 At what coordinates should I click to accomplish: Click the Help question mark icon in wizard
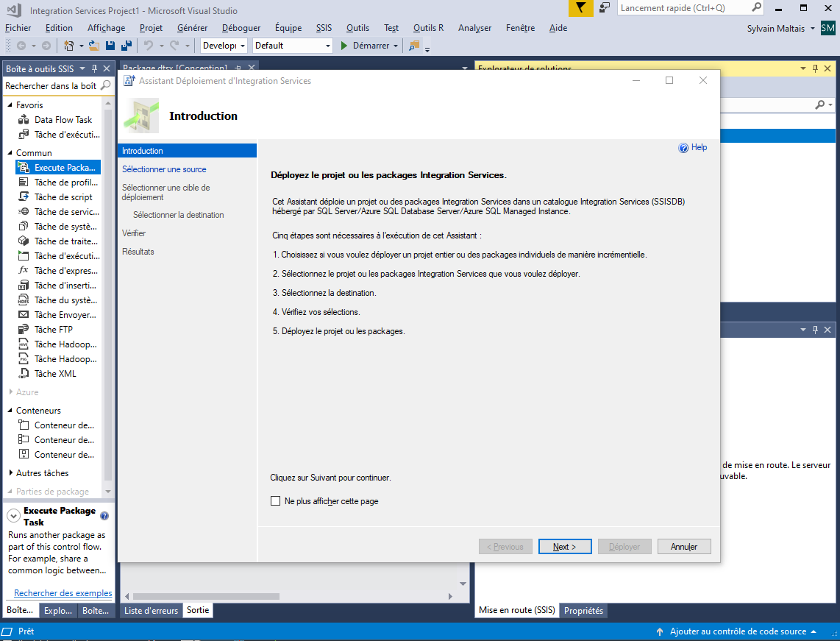(x=683, y=148)
